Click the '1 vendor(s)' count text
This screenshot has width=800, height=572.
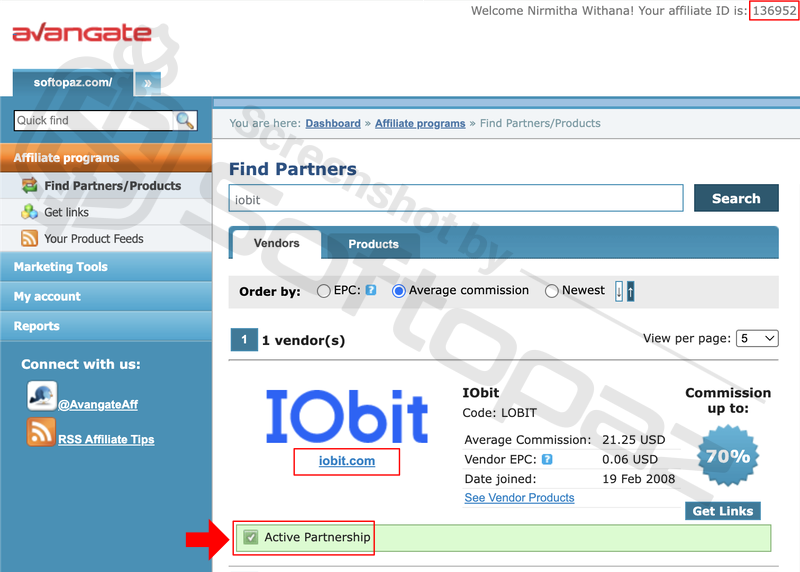pos(304,340)
